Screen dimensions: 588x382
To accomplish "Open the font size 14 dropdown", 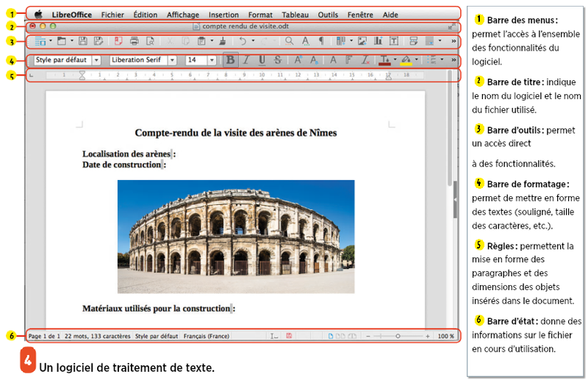I will 212,60.
